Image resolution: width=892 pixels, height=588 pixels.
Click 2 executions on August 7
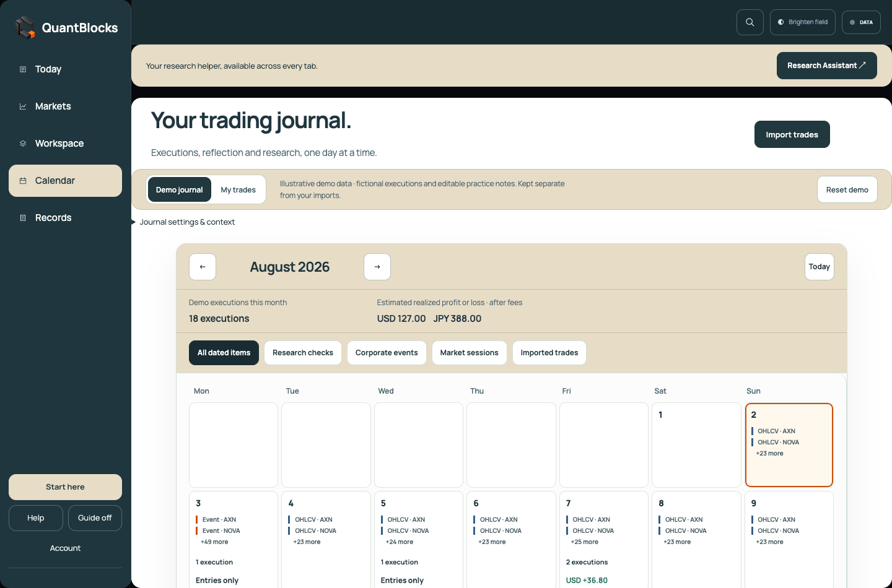[587, 563]
